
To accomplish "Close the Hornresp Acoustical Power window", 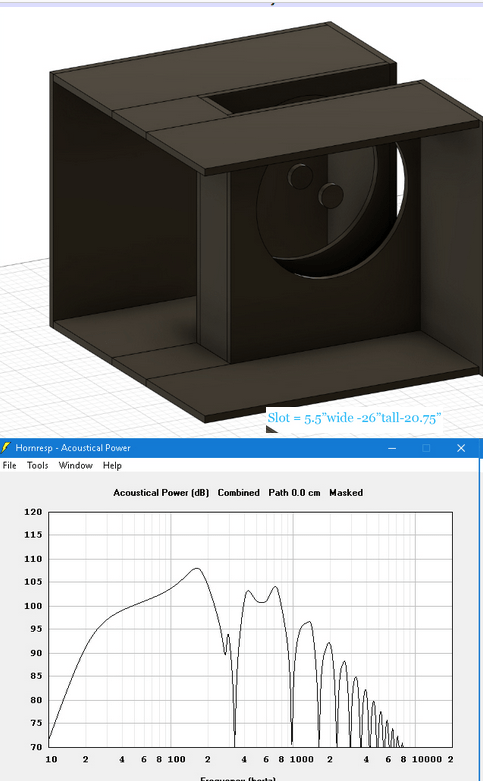I will pyautogui.click(x=461, y=448).
